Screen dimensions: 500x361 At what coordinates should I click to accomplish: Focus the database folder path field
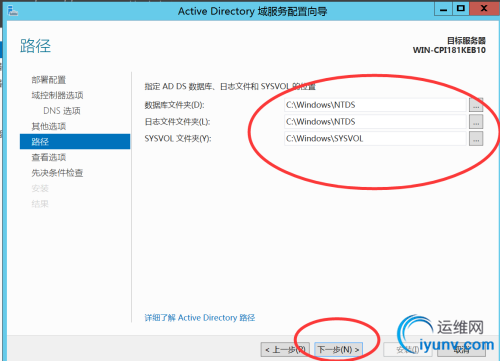point(375,105)
